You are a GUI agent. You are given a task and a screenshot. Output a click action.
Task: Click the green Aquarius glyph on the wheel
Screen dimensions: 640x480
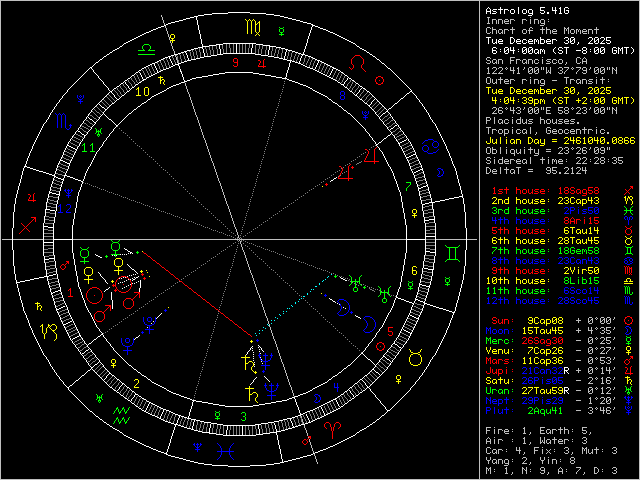(x=120, y=411)
